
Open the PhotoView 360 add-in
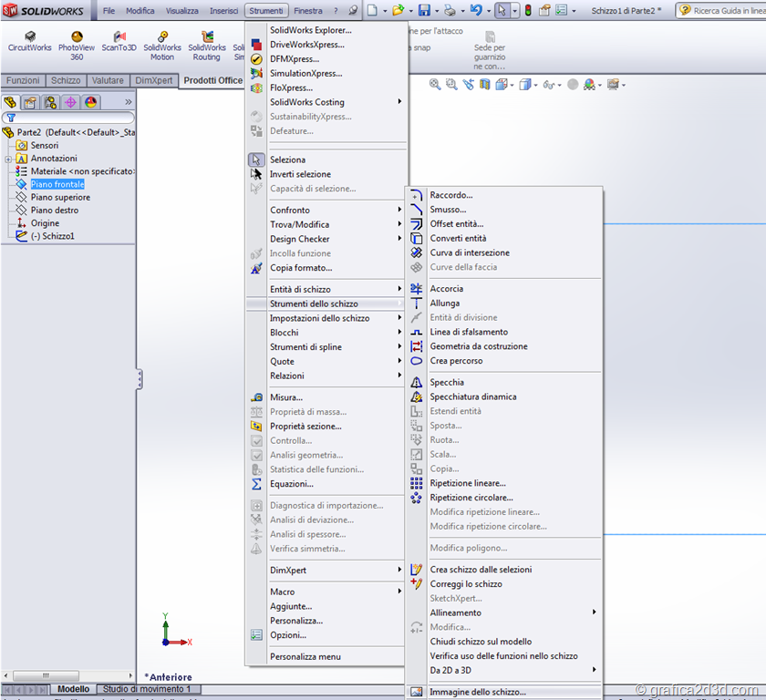click(x=77, y=46)
